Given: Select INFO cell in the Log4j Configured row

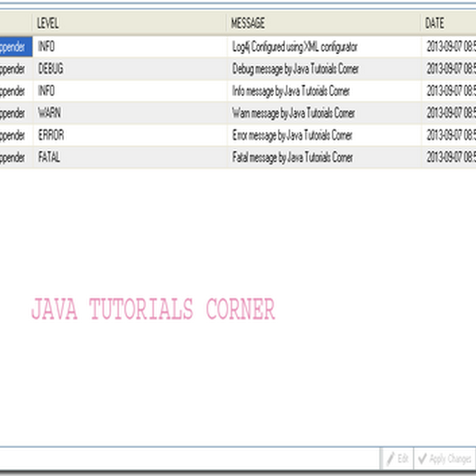Looking at the screenshot, I should click(x=130, y=47).
